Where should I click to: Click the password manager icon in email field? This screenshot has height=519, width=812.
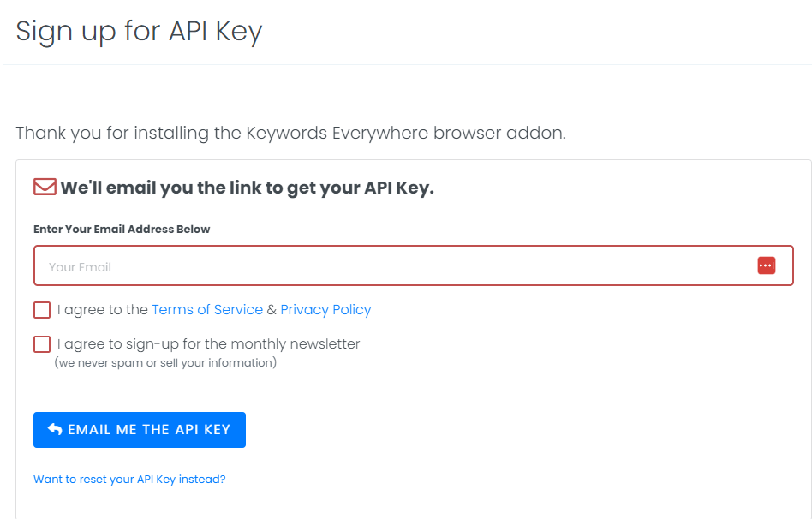tap(766, 265)
